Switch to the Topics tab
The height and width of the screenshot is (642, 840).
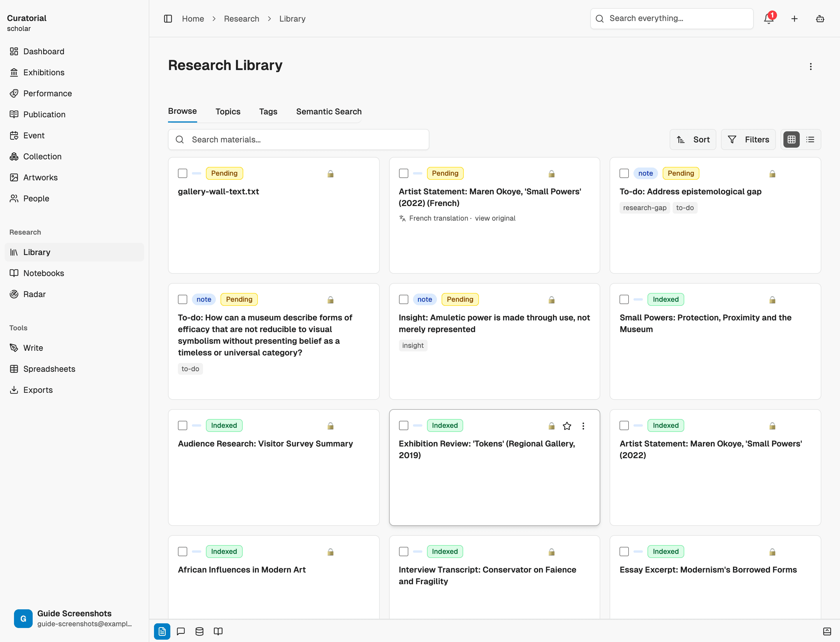tap(228, 111)
